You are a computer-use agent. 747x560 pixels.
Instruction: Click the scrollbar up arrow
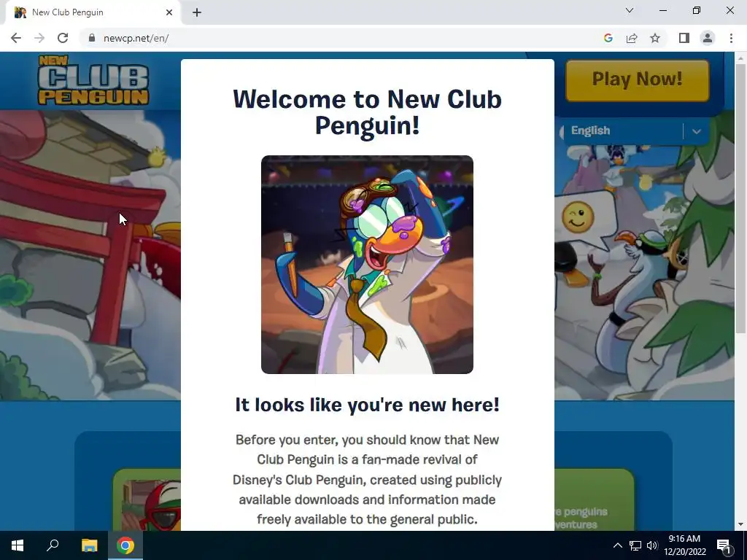point(740,58)
